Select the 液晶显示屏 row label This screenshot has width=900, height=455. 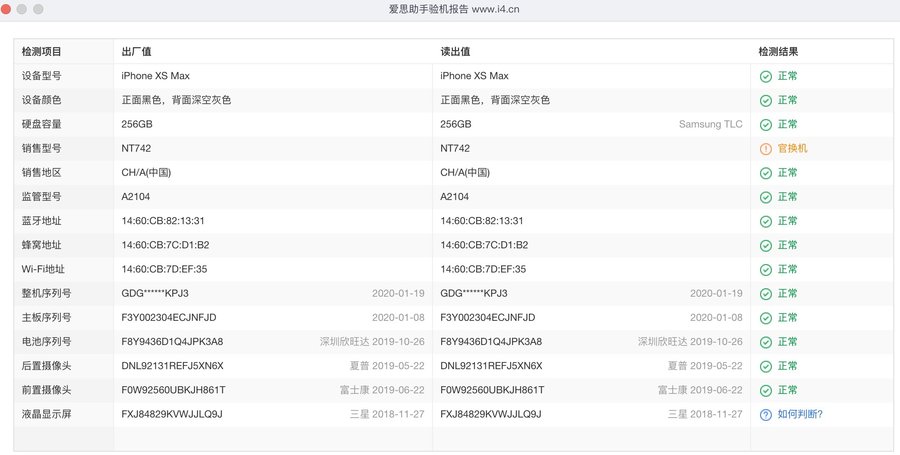tap(46, 414)
